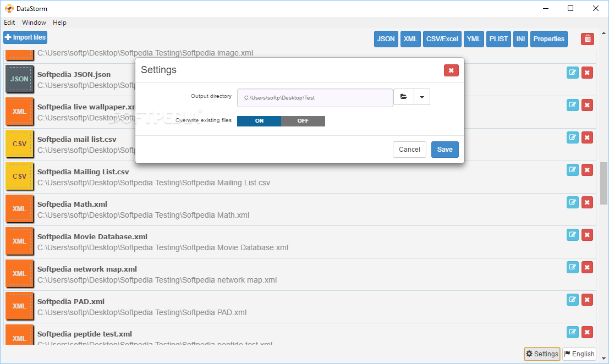Click the CSV file icon for Softpedia Mailing List.csv

(19, 177)
